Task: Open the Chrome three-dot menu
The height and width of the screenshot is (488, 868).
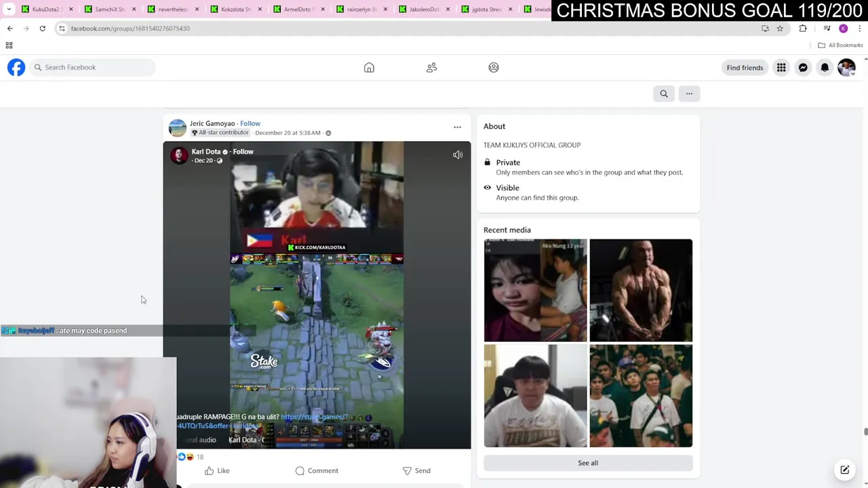Action: pyautogui.click(x=860, y=28)
